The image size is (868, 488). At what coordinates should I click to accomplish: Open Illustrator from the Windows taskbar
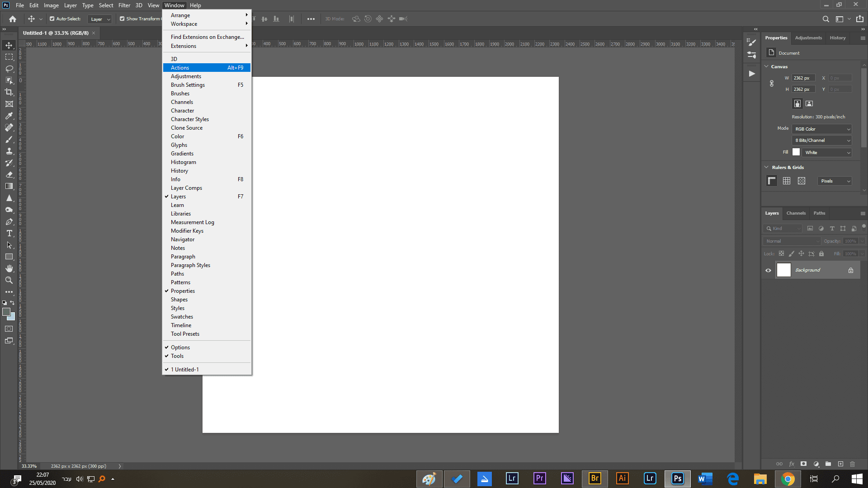click(x=622, y=479)
